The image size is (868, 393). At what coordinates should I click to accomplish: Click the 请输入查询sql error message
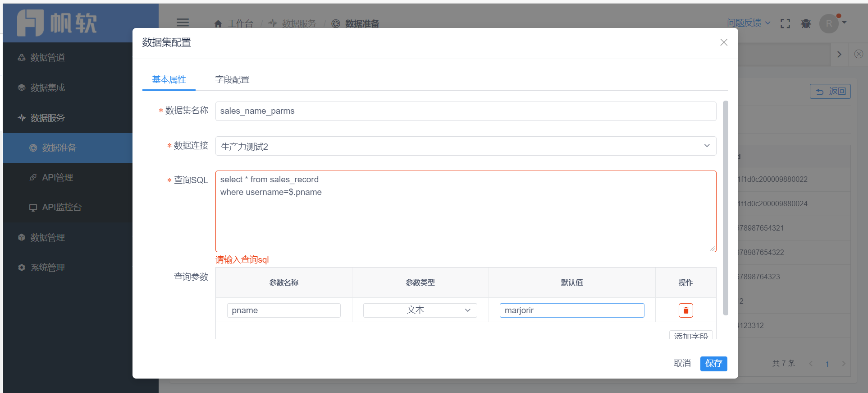pyautogui.click(x=242, y=259)
